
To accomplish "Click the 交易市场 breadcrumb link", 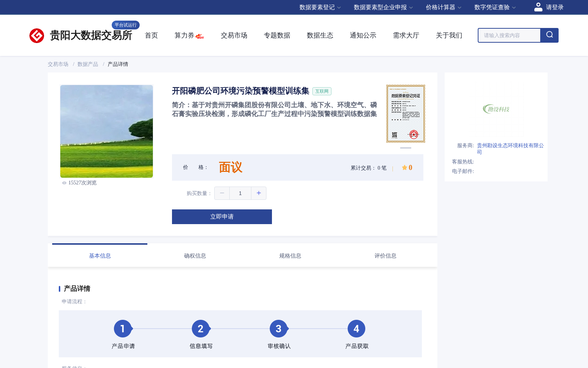I will (58, 64).
